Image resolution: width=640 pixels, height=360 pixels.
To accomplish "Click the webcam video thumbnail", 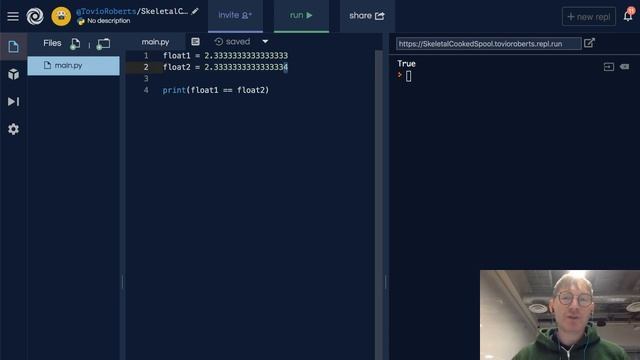I will (560, 315).
